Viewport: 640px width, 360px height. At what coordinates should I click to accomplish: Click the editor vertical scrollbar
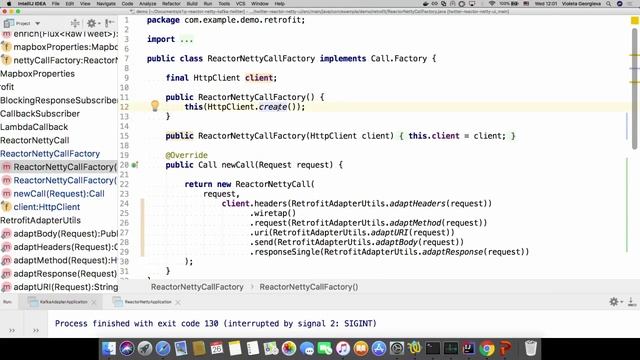pyautogui.click(x=634, y=90)
